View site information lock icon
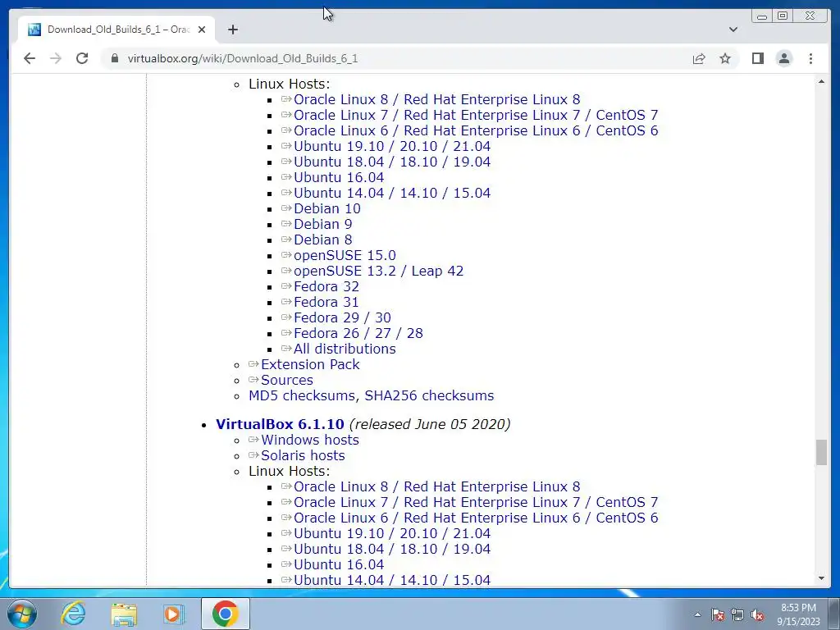 (115, 58)
